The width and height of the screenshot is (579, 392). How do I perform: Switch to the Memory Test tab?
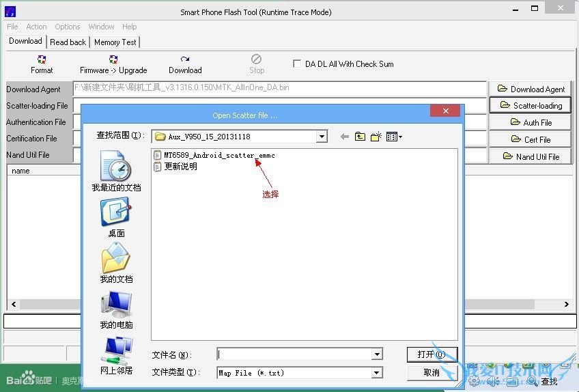click(x=115, y=42)
